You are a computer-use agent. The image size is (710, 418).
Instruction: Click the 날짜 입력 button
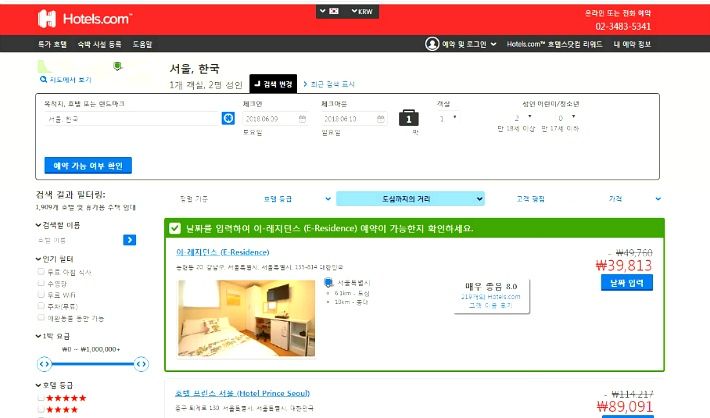tap(627, 283)
